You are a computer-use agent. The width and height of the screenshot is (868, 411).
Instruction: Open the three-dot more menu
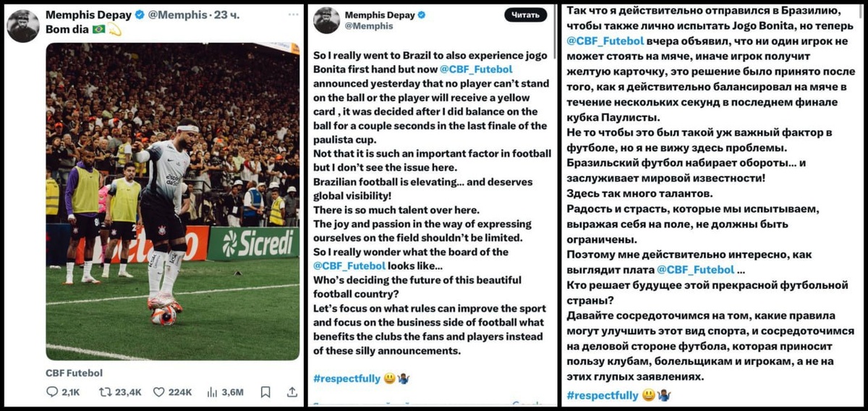pos(292,14)
